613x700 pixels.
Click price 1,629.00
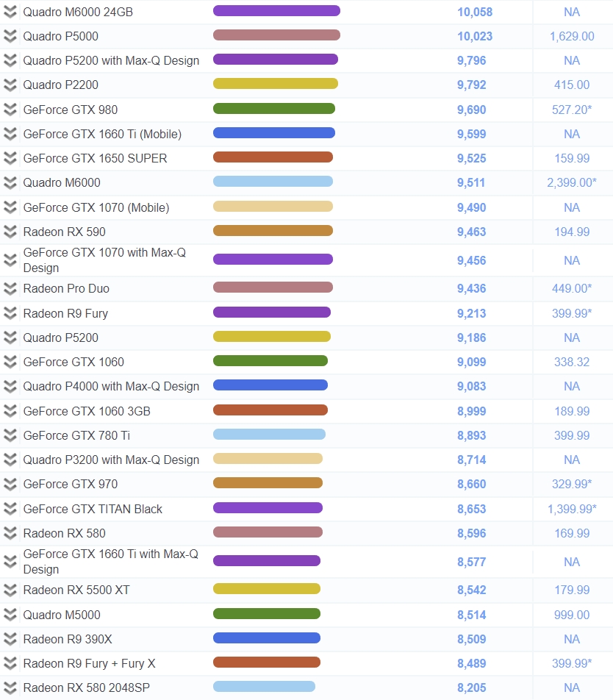point(572,37)
